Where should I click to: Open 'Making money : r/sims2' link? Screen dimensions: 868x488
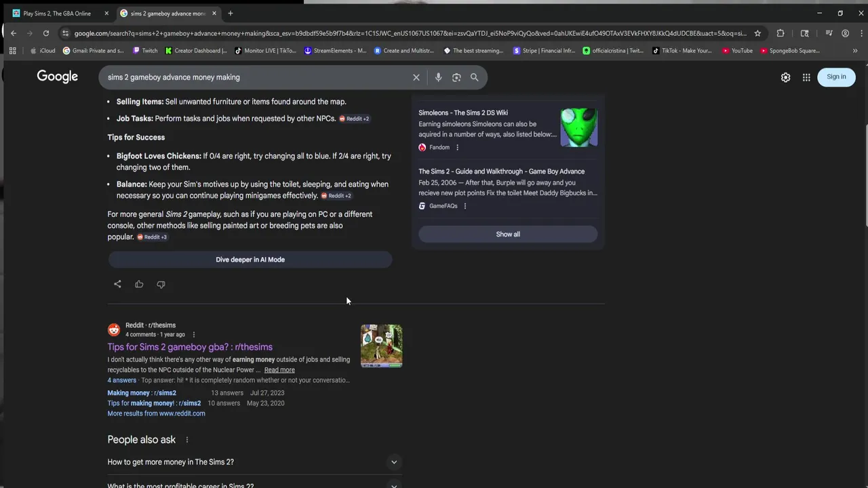point(142,393)
